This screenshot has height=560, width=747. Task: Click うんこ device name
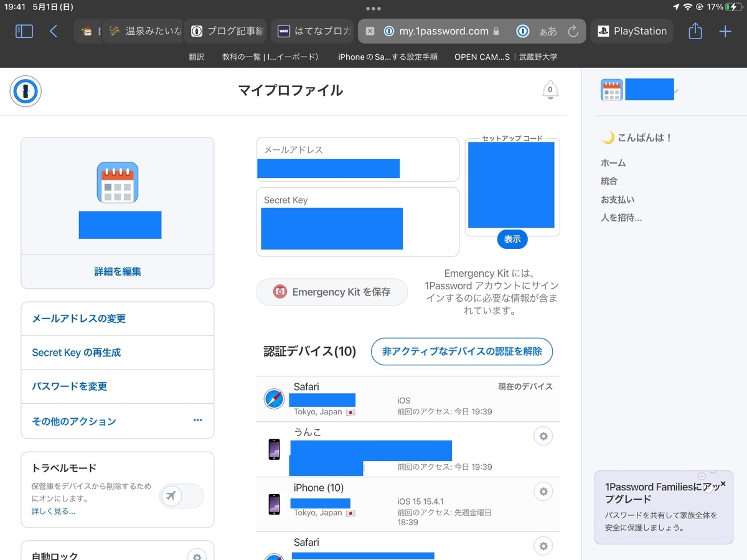tap(308, 432)
